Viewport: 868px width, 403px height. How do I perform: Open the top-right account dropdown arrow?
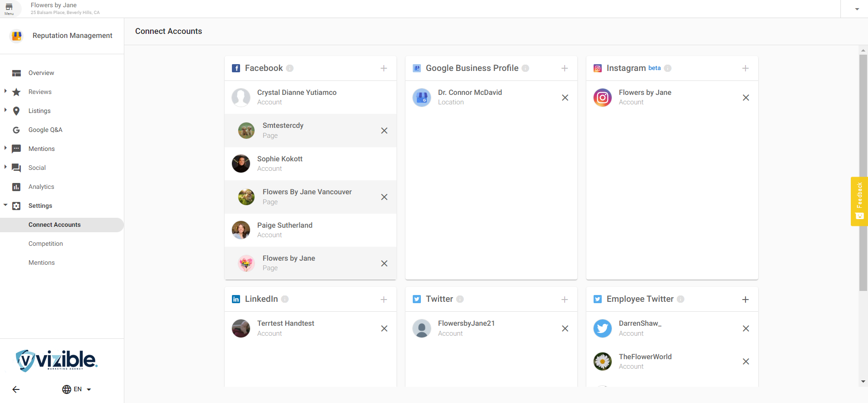point(857,9)
